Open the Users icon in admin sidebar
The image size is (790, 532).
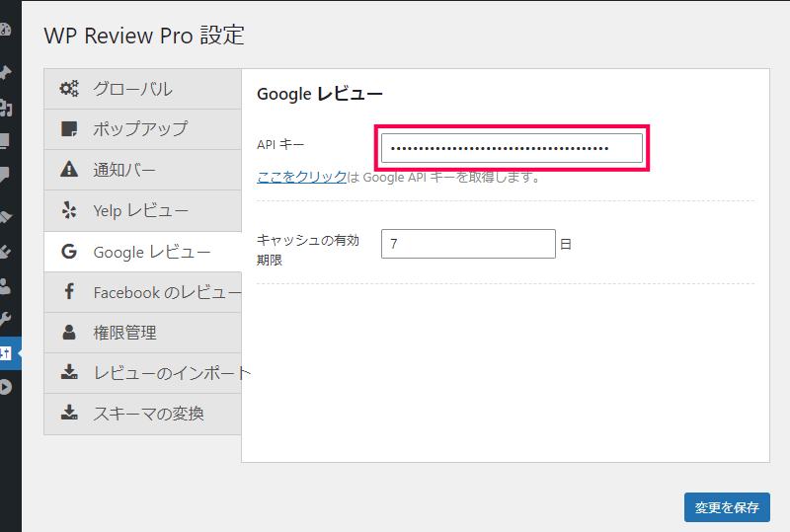point(5,286)
